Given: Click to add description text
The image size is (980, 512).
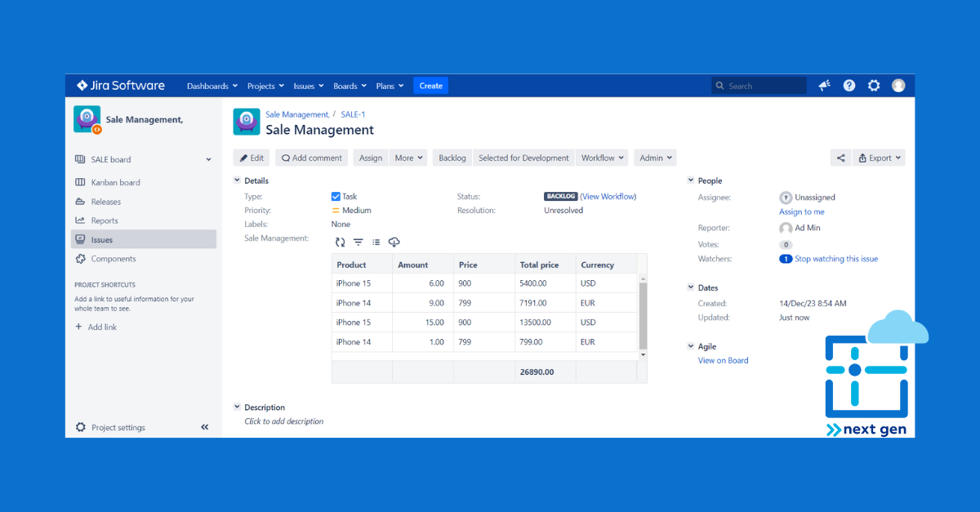Looking at the screenshot, I should click(283, 421).
